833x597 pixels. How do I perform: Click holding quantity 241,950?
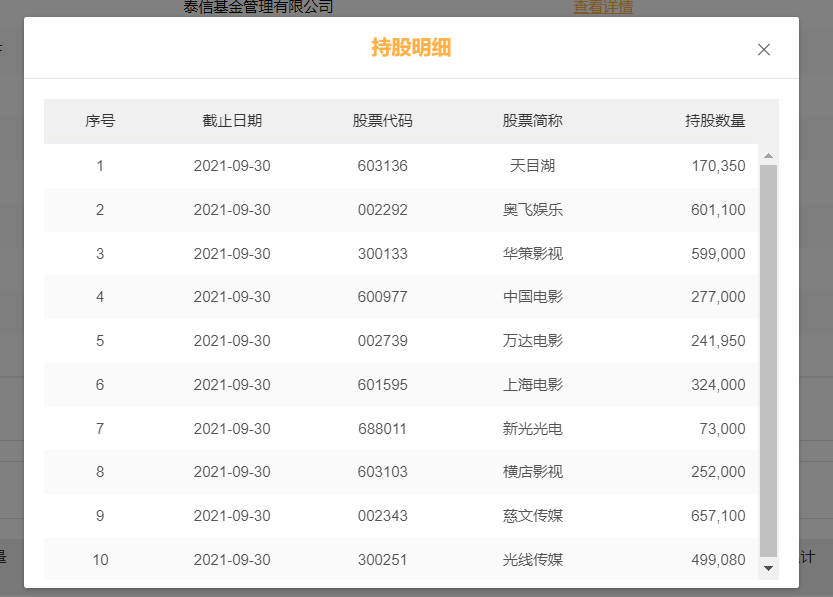[x=718, y=341]
